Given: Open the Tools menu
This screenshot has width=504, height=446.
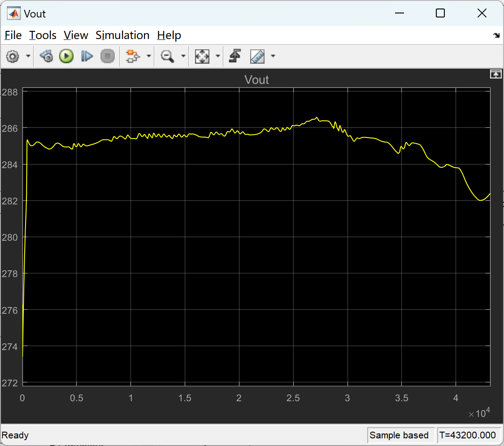Looking at the screenshot, I should coord(43,35).
